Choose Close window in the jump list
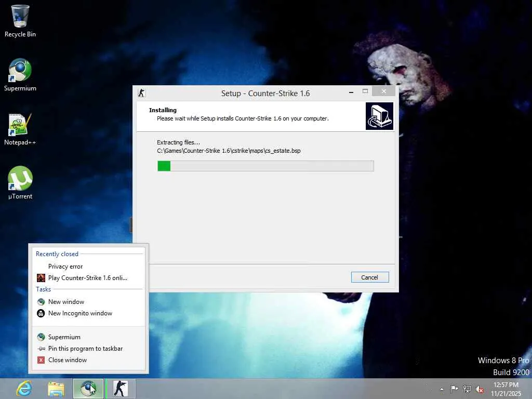 pyautogui.click(x=88, y=360)
